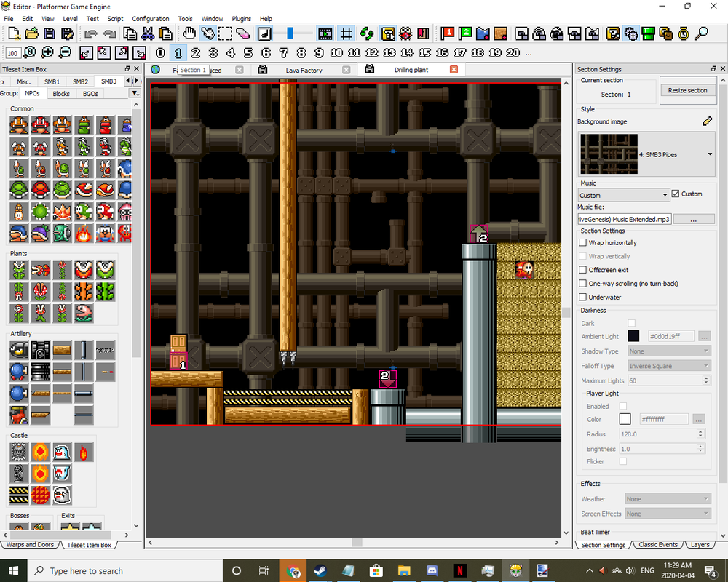Image resolution: width=728 pixels, height=582 pixels.
Task: Toggle Offscreen exit checkbox
Action: tap(582, 270)
